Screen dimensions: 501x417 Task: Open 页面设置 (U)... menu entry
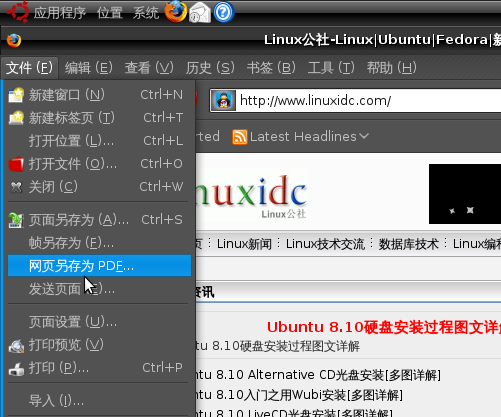[99, 322]
